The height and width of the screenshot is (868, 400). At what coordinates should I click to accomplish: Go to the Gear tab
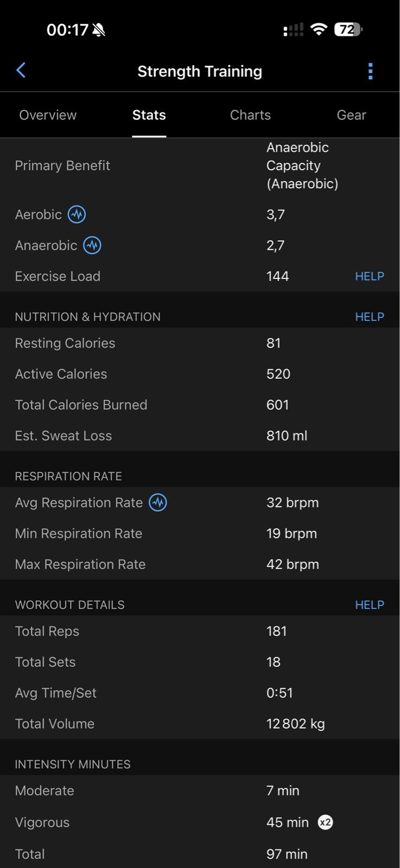(x=351, y=115)
